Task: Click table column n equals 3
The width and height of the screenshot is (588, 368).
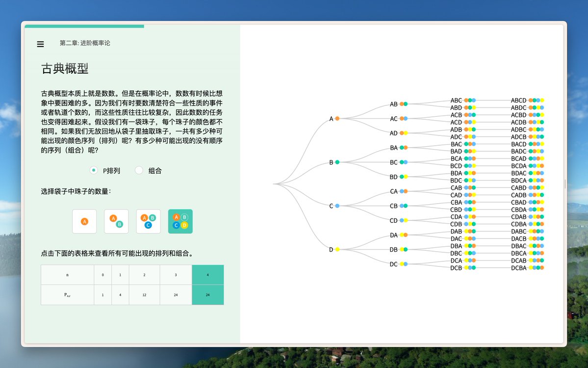Action: pos(176,275)
